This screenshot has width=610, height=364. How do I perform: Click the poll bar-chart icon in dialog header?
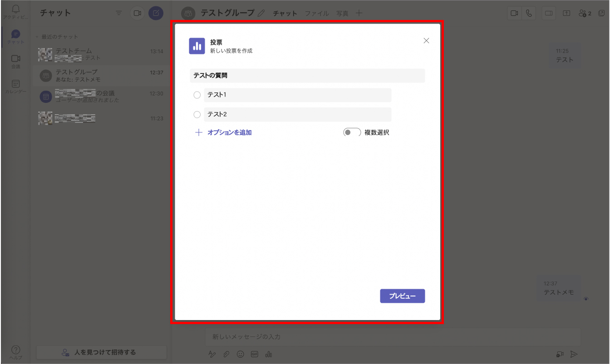pyautogui.click(x=197, y=46)
